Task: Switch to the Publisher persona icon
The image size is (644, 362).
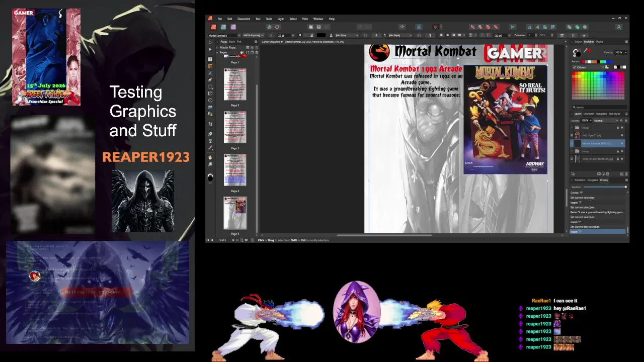Action: (213, 27)
